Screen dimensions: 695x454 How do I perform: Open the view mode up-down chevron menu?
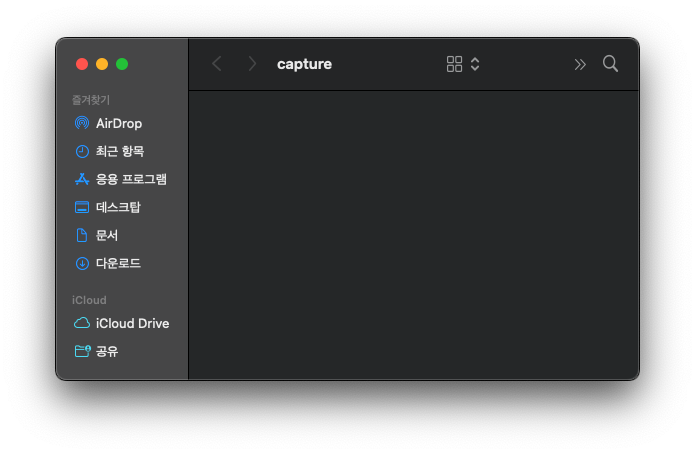tap(475, 64)
